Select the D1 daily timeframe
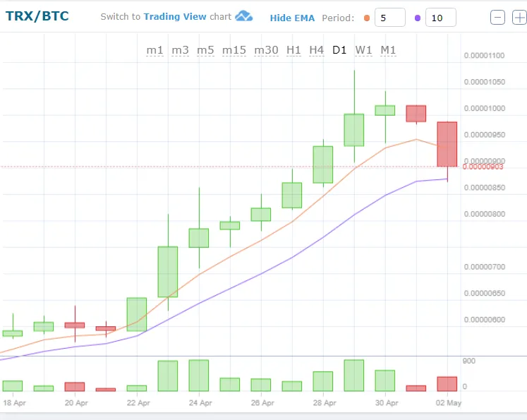 pos(339,50)
